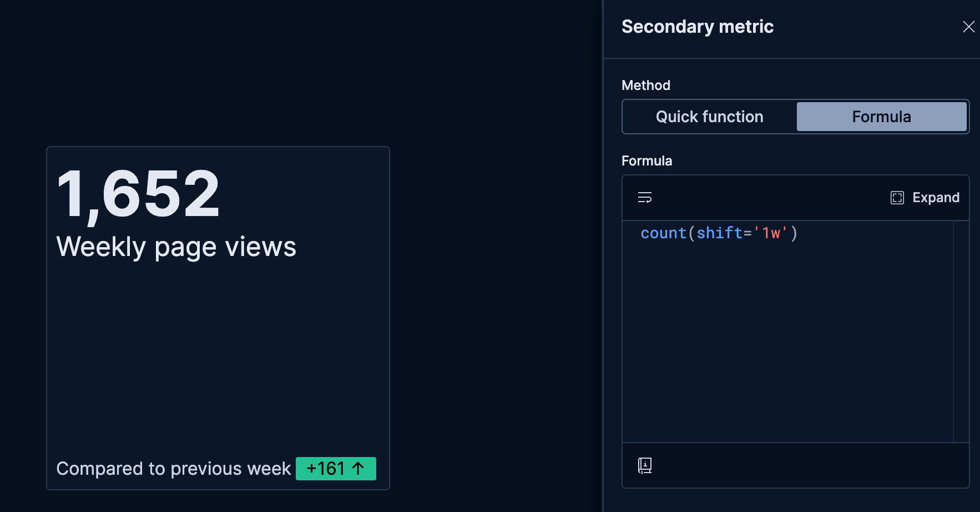The image size is (980, 512).
Task: Switch the Method to Quick function
Action: (x=709, y=117)
